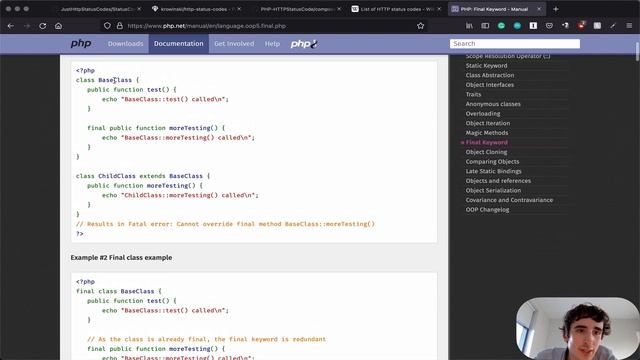Open the Objects and references link
Image resolution: width=640 pixels, height=360 pixels.
(x=498, y=181)
